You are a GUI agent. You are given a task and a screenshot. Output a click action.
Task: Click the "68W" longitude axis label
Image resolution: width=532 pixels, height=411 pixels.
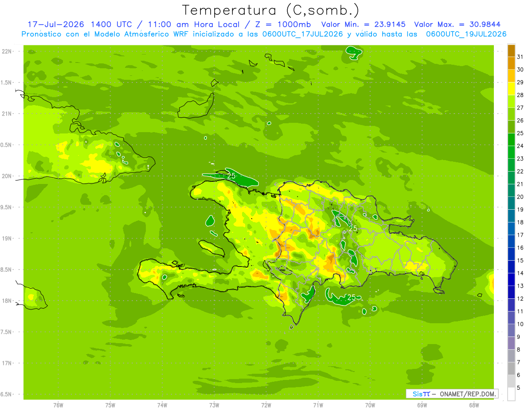point(474,405)
